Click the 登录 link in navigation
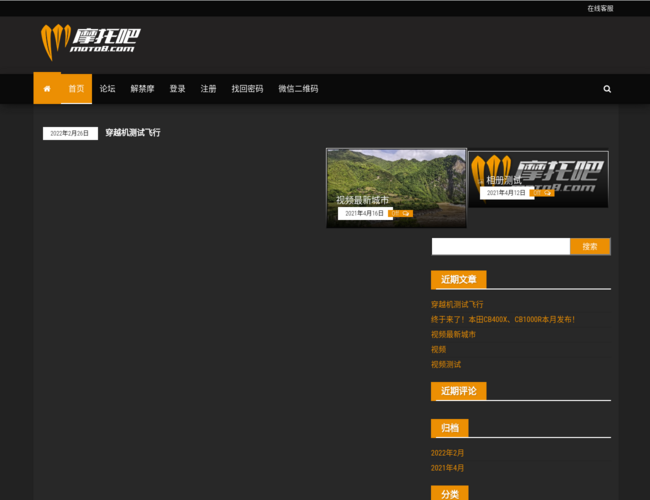This screenshot has height=500, width=650. pos(177,89)
